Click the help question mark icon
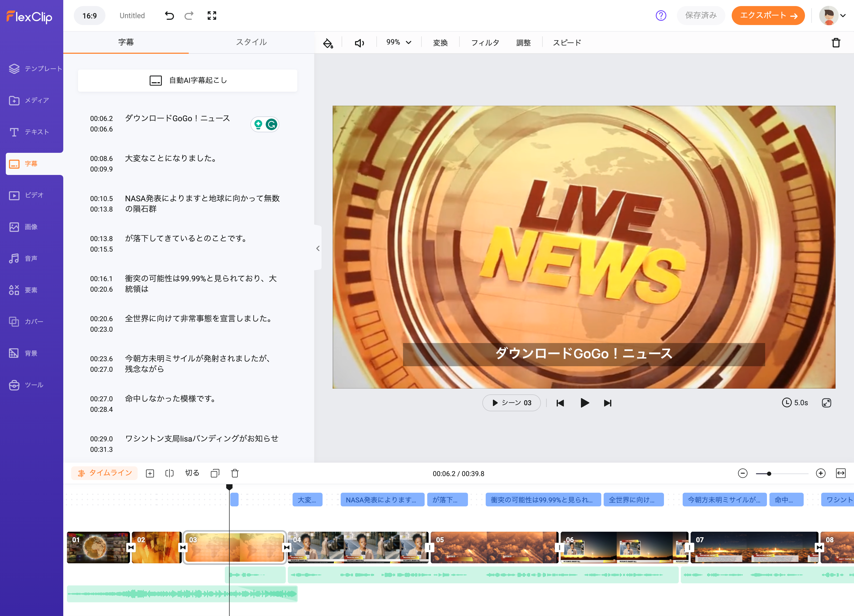 pos(661,16)
